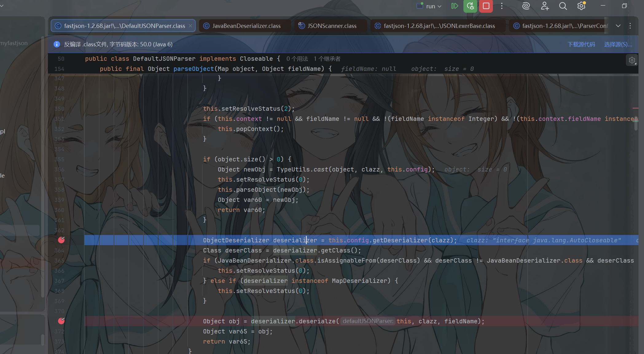The image size is (644, 354).
Task: Open IDE settings gear in toolbar
Action: 581,6
